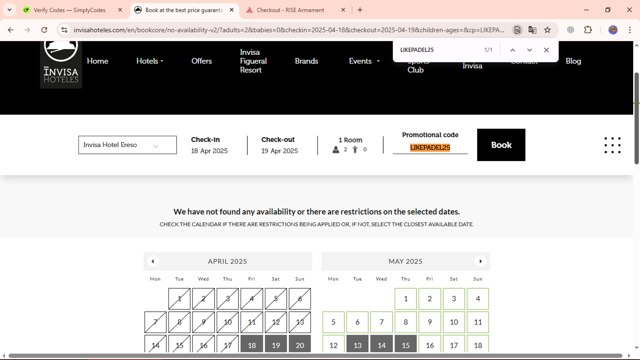Click the MAY 2025 month header
The image size is (640, 360).
tap(405, 261)
